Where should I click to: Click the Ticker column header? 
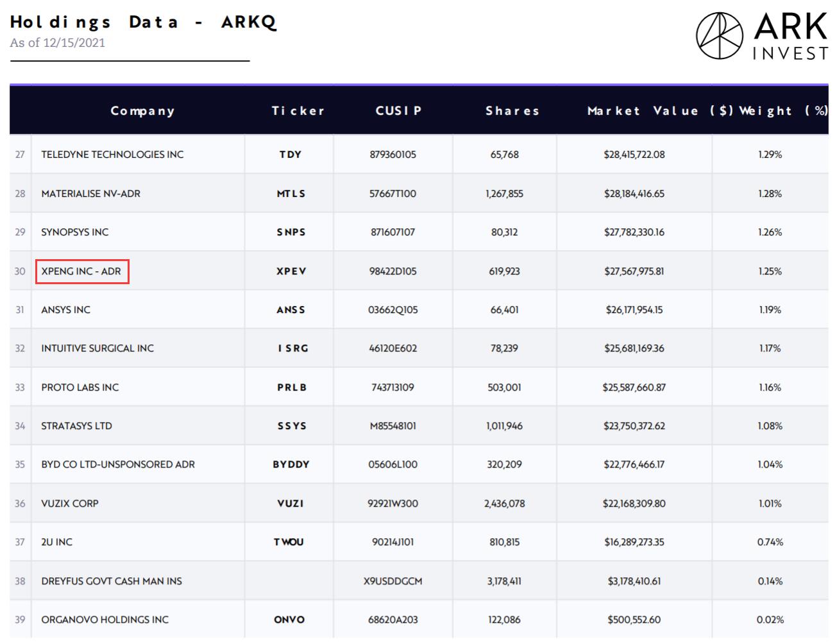298,110
